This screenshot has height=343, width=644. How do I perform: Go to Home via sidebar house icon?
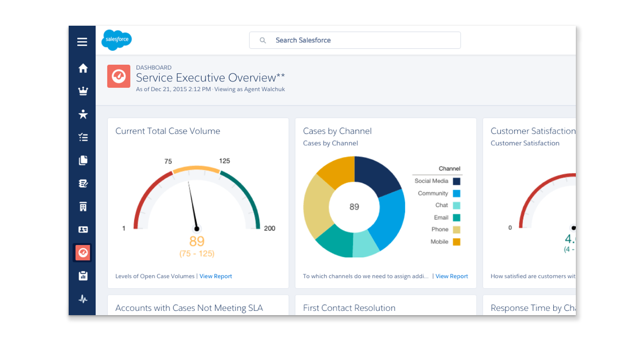(83, 68)
